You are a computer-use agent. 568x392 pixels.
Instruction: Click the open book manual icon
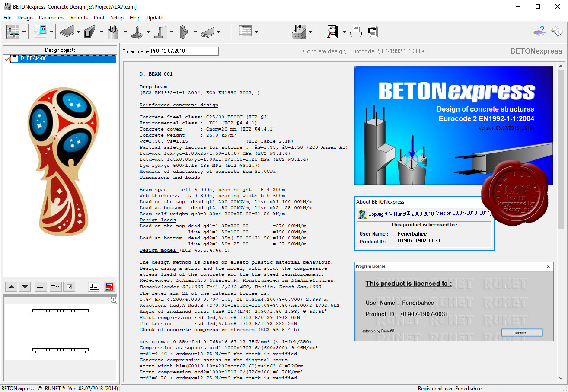(x=557, y=32)
